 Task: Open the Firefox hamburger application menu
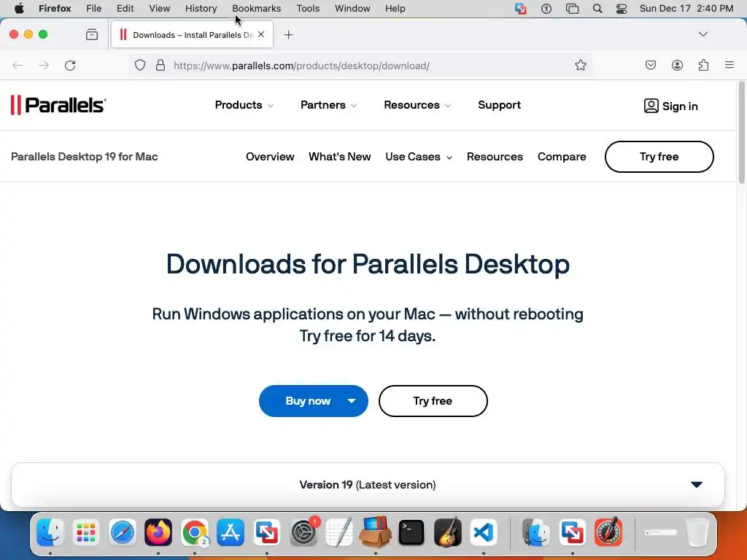(x=729, y=65)
